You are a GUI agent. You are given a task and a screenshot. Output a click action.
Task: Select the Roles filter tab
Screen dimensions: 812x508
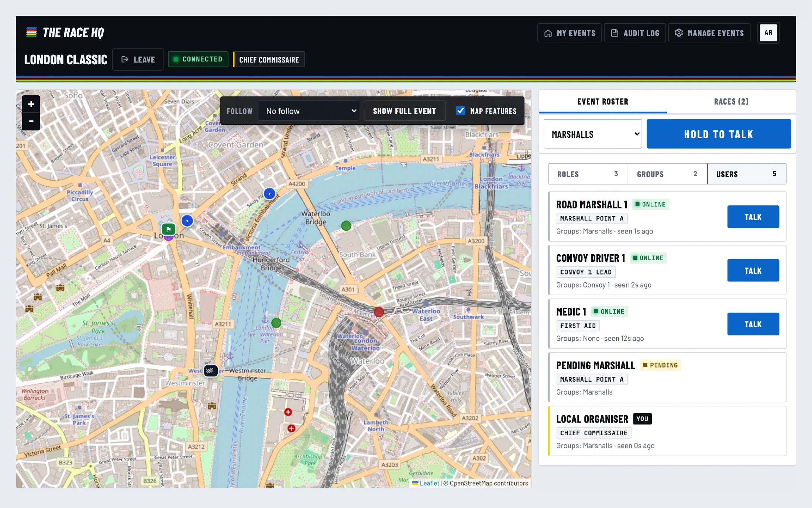[588, 174]
